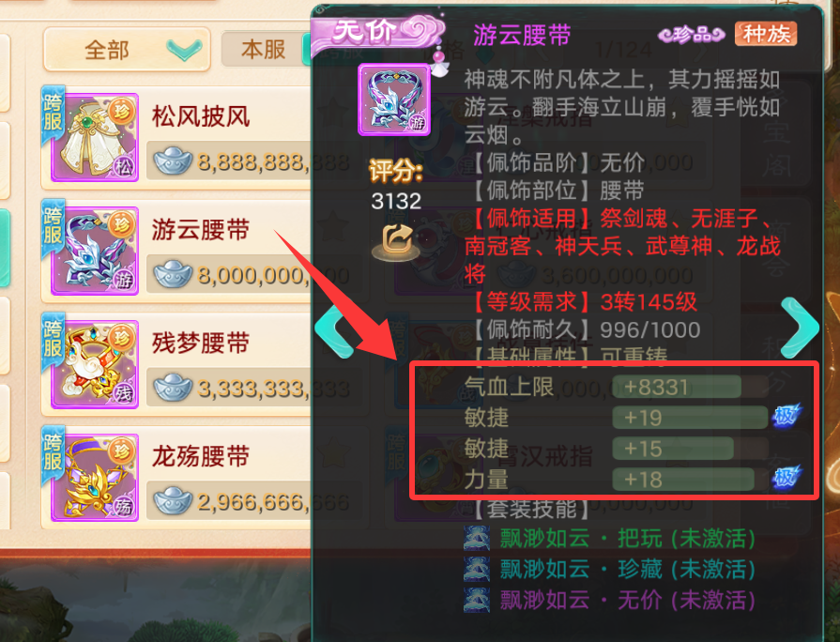This screenshot has width=840, height=642.
Task: Select the 残梦腰带 item icon
Action: coord(95,364)
